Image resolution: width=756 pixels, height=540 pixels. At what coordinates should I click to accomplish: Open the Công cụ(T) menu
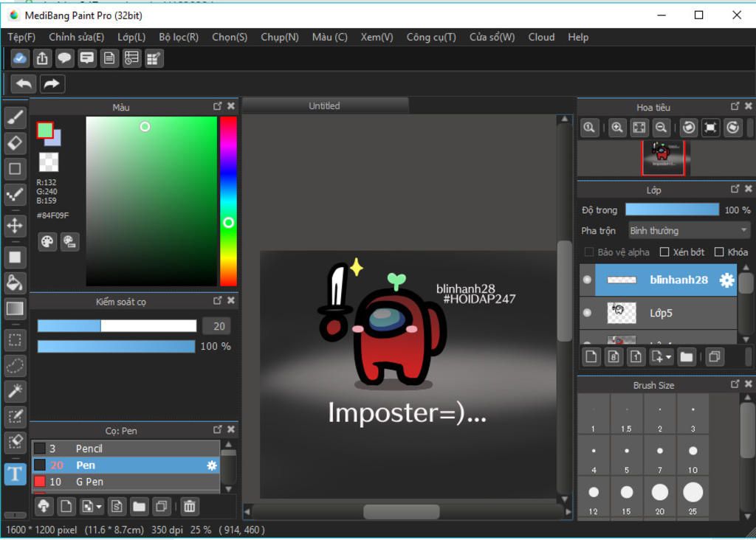pos(431,37)
